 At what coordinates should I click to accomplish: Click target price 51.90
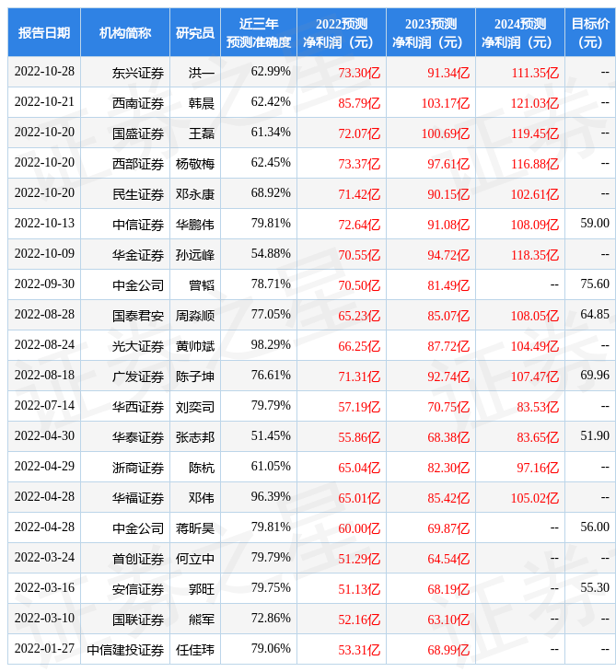click(595, 435)
